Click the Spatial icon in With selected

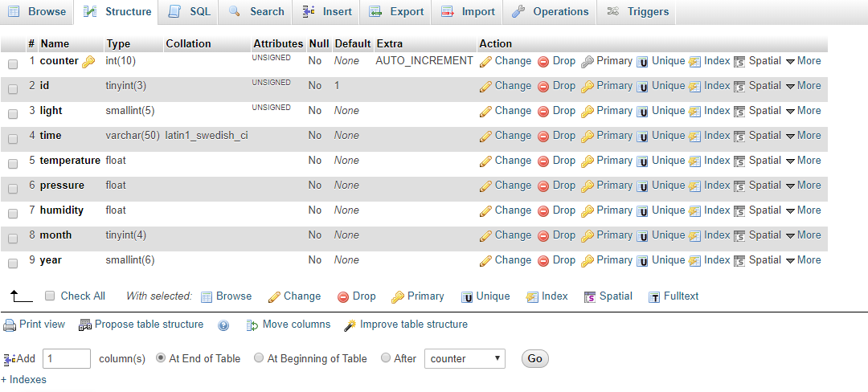pos(590,297)
